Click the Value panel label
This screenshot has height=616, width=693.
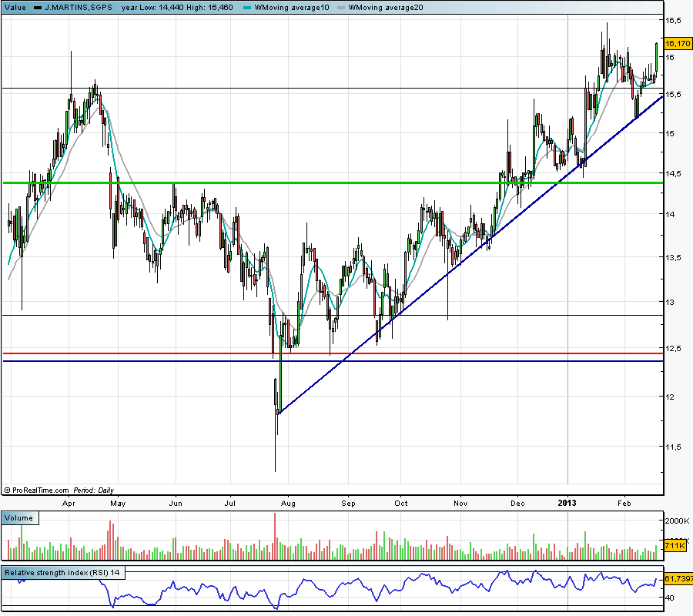click(x=15, y=8)
